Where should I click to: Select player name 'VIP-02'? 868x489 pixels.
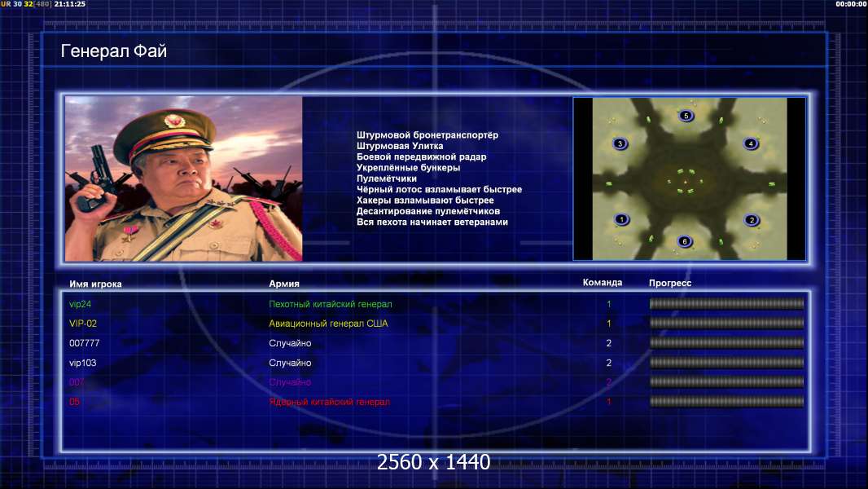[x=83, y=324]
